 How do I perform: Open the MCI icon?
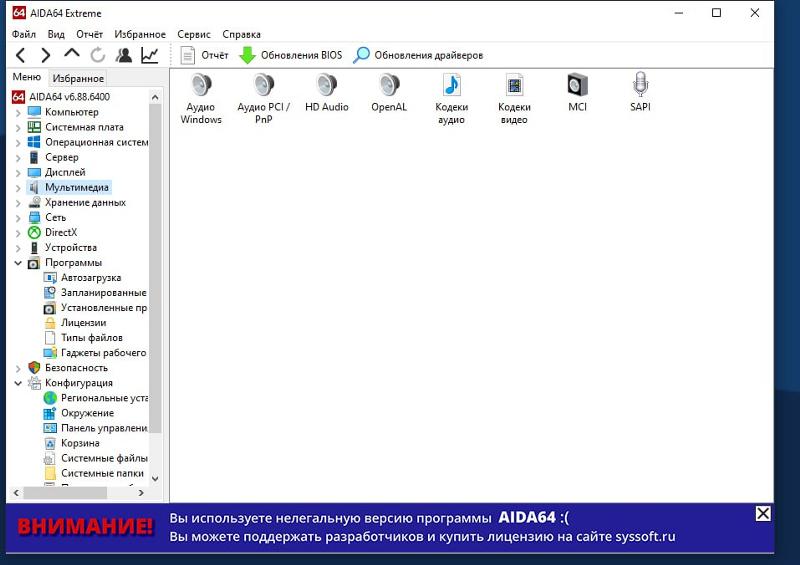tap(578, 92)
